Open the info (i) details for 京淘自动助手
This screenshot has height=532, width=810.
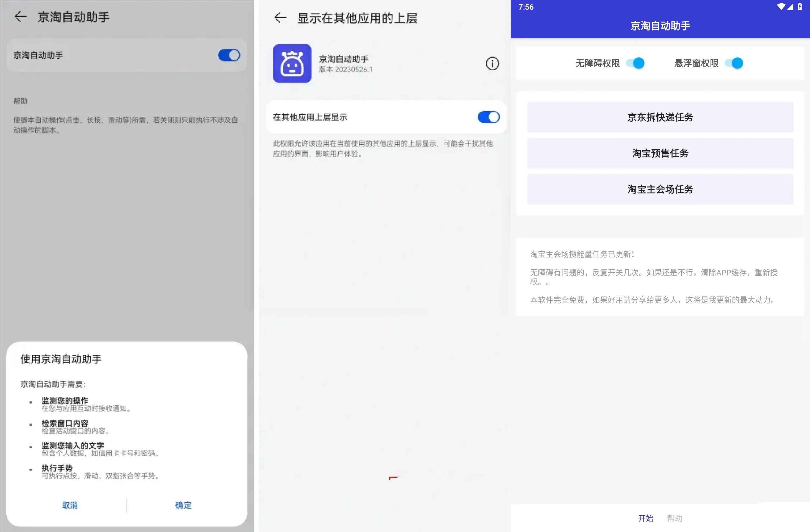(492, 63)
